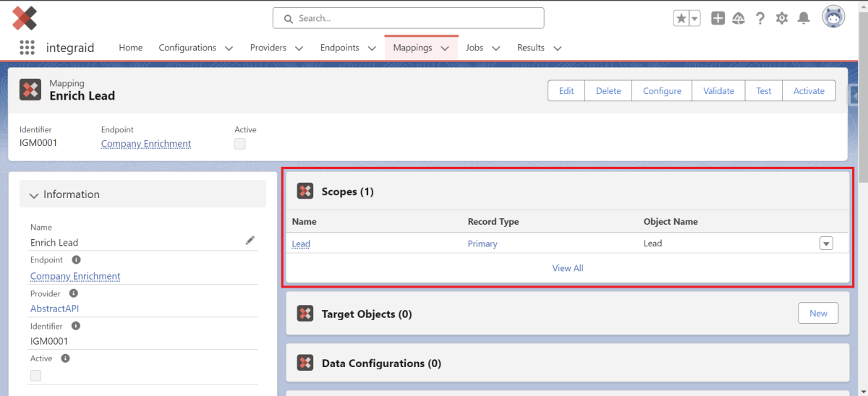Expand the Configurations nav menu chevron
This screenshot has width=868, height=396.
(x=229, y=48)
